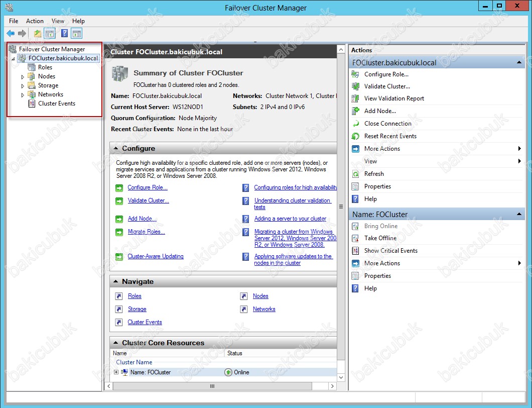The height and width of the screenshot is (408, 532).
Task: Select Roles in the console tree
Action: click(45, 67)
